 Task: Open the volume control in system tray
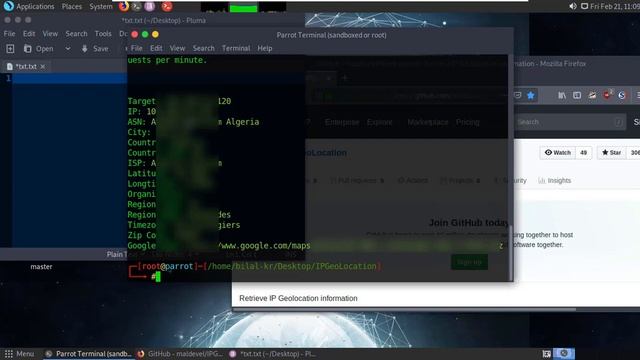pyautogui.click(x=573, y=6)
